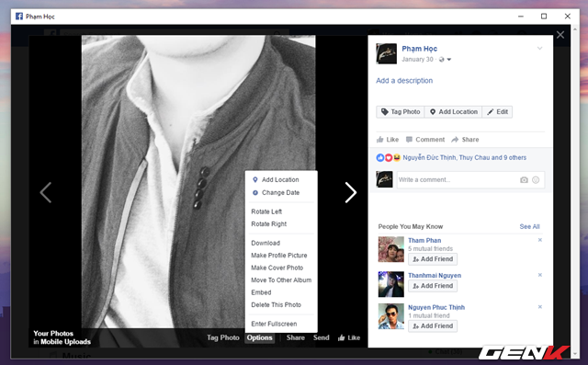Click Add Friend for Thanhmai Nguyen

point(433,286)
